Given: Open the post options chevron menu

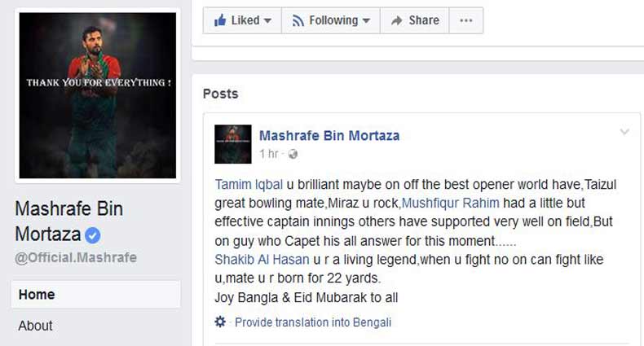Looking at the screenshot, I should click(624, 132).
